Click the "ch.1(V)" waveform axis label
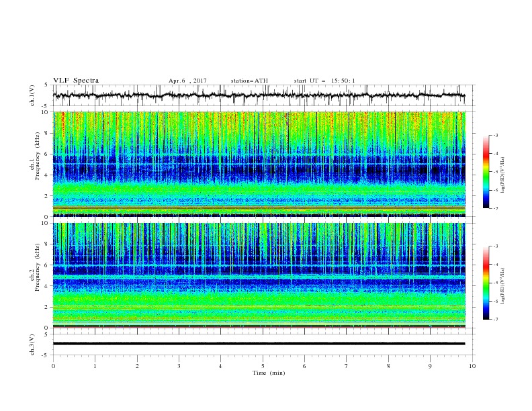This screenshot has width=532, height=411. 32,95
